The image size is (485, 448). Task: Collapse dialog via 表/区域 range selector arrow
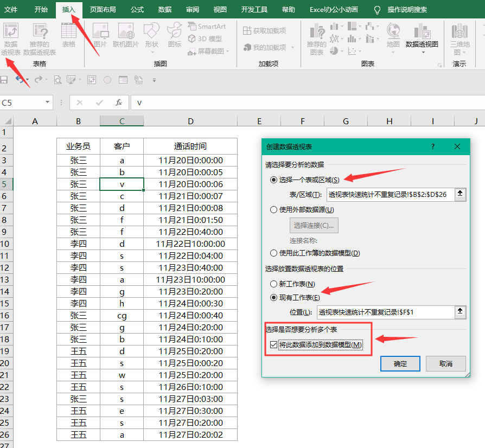[460, 194]
